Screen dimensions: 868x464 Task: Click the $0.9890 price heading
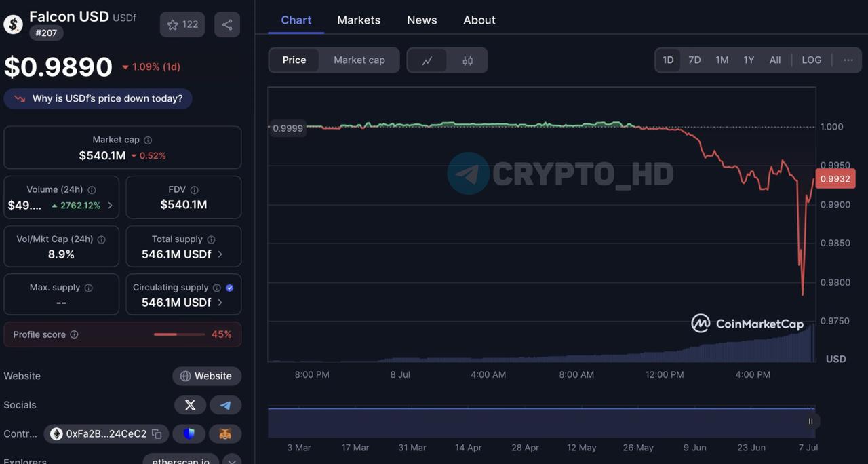point(58,66)
